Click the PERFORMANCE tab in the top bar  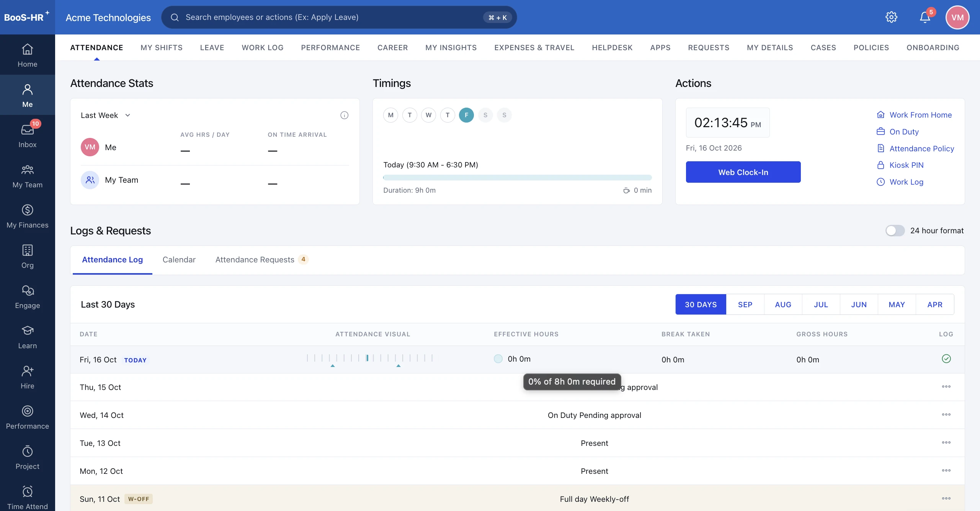330,47
